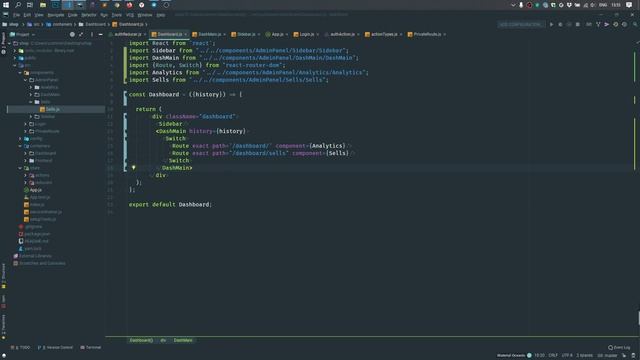The height and width of the screenshot is (360, 640).
Task: Open the Run menu
Action: pos(104,15)
